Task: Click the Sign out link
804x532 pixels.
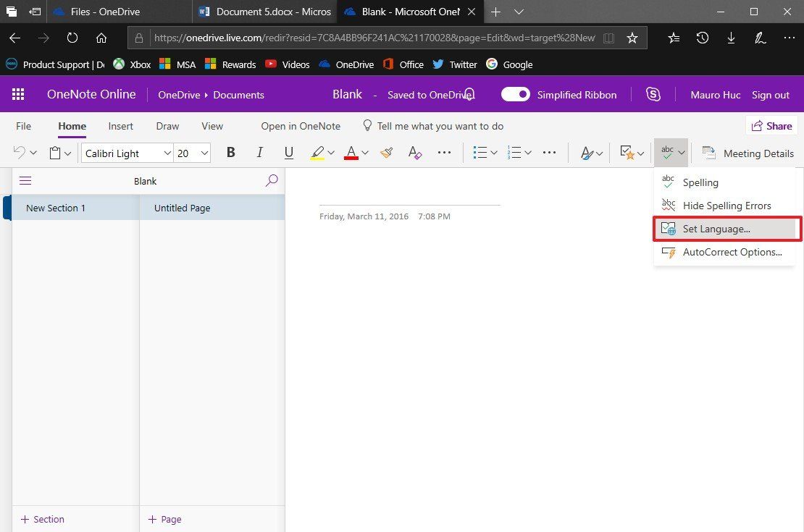Action: click(x=770, y=94)
